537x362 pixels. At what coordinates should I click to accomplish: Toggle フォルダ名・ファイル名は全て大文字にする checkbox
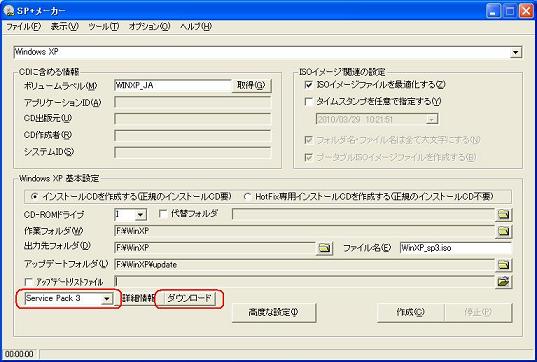(309, 140)
